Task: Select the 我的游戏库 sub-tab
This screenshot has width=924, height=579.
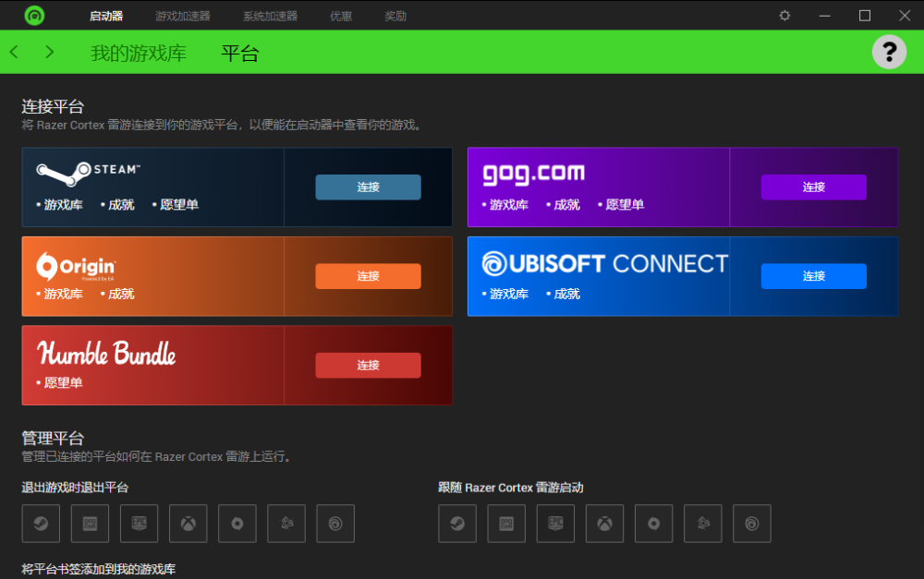Action: click(139, 53)
